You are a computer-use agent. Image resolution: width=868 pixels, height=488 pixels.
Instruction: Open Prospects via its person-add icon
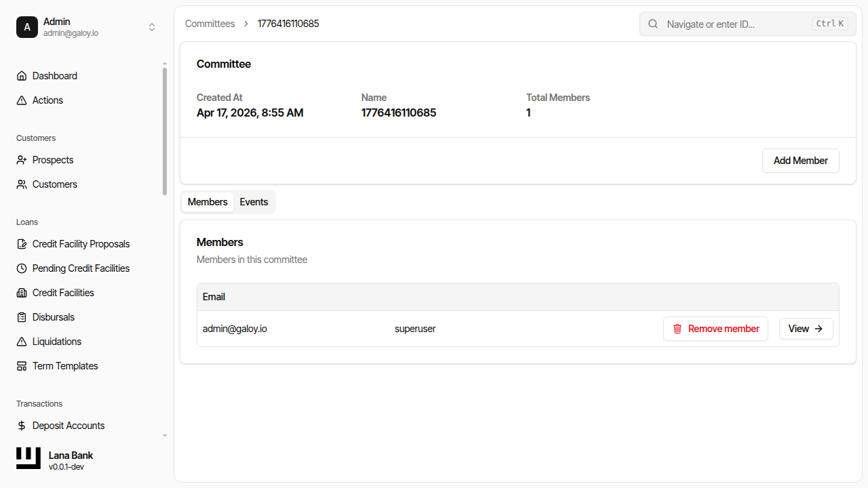(21, 159)
